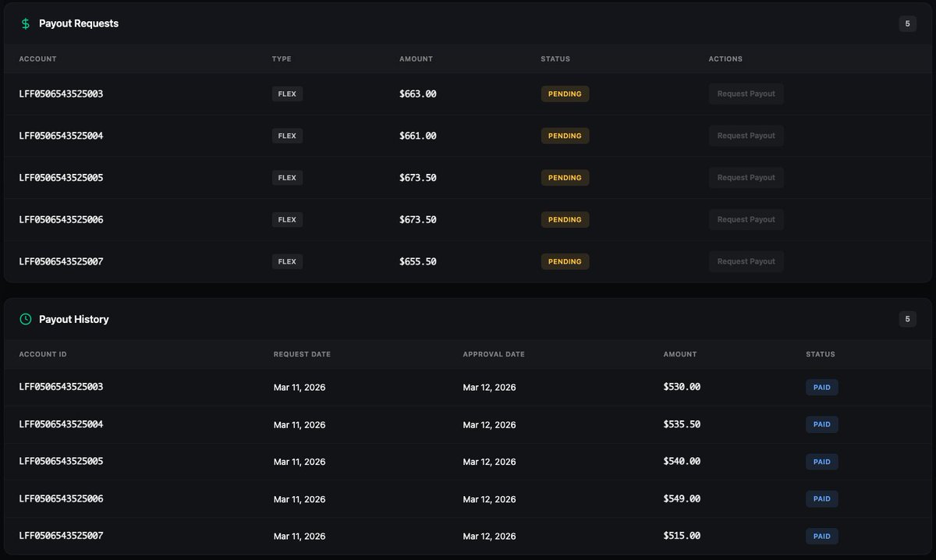The width and height of the screenshot is (936, 560).
Task: Click FLEX tag for account LFF0506543525006
Action: 287,220
